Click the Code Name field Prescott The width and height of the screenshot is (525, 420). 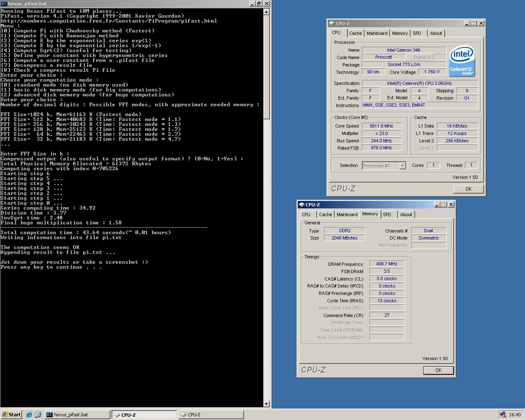click(383, 57)
